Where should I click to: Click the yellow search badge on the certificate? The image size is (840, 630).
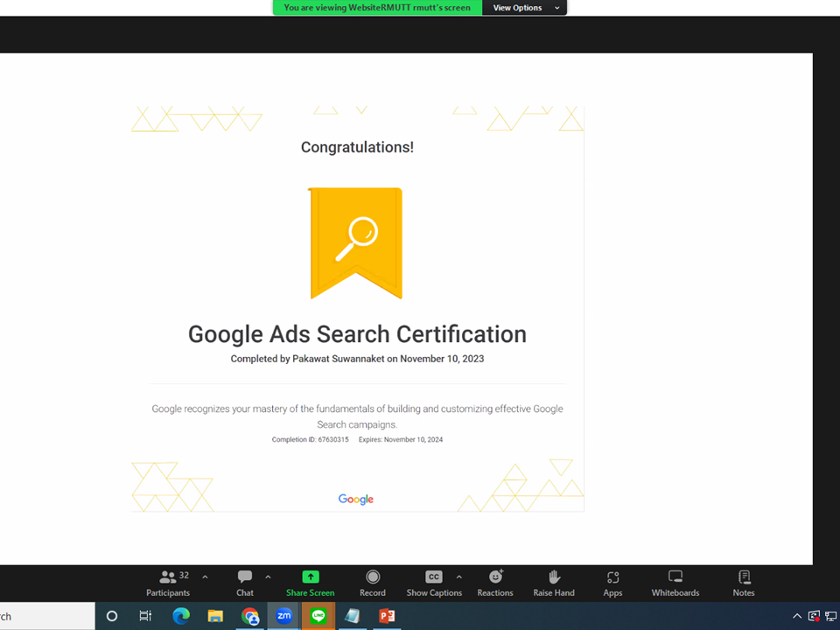click(x=356, y=243)
